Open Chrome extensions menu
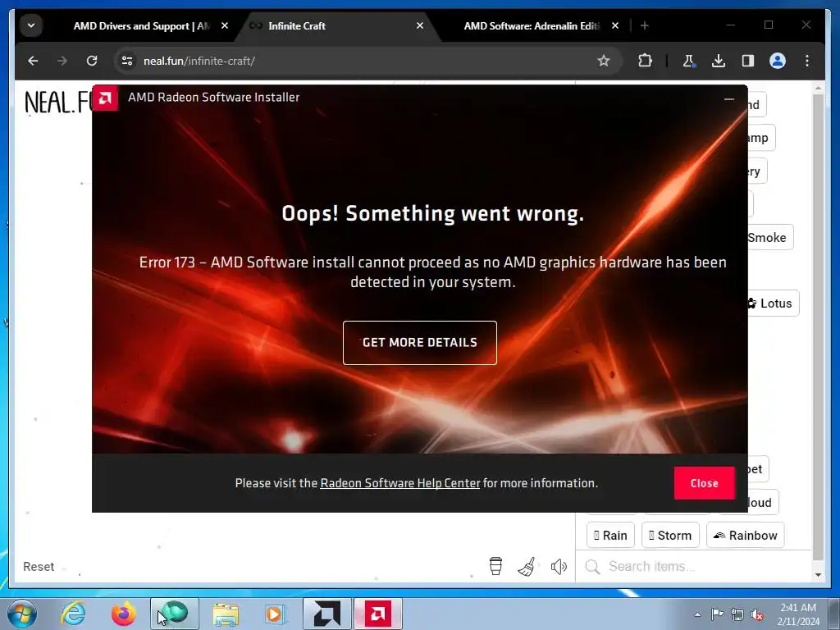This screenshot has height=630, width=840. click(x=645, y=61)
